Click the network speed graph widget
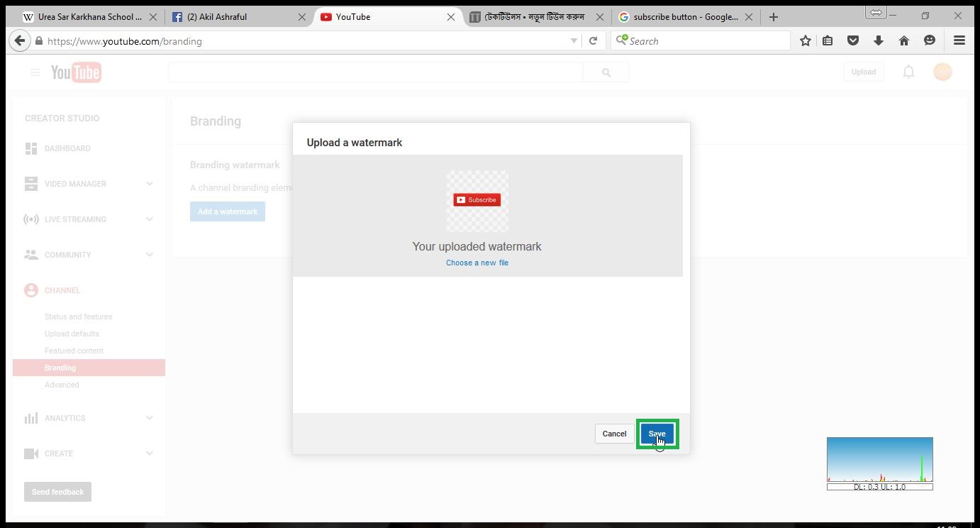The height and width of the screenshot is (528, 980). [880, 463]
